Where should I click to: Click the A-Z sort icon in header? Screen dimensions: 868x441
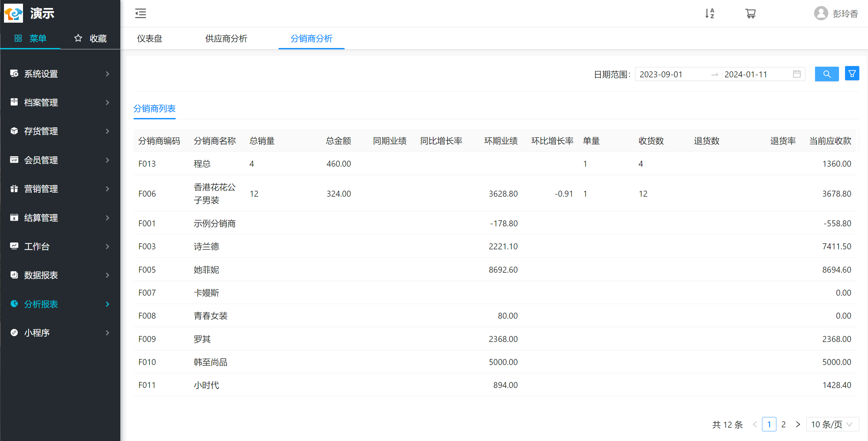(x=710, y=13)
